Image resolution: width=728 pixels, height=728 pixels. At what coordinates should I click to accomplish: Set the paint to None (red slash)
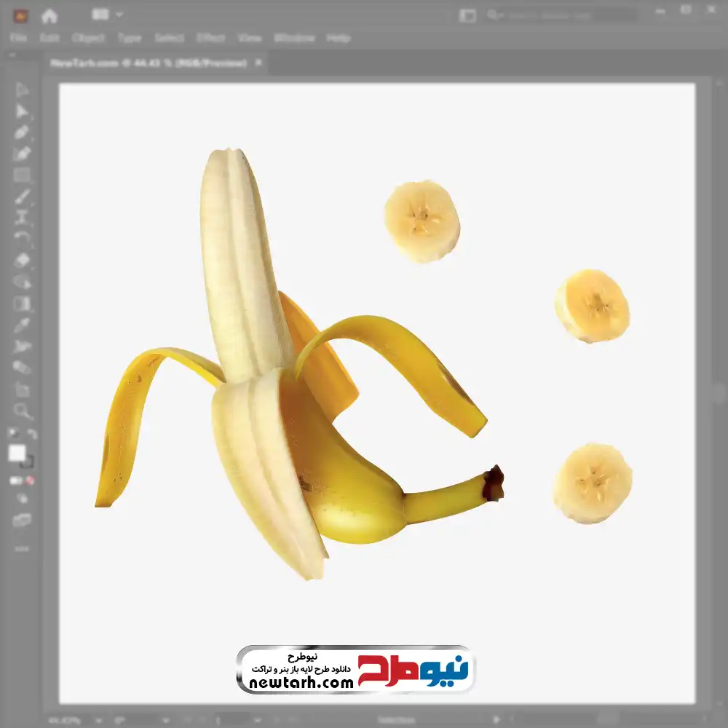(x=31, y=480)
